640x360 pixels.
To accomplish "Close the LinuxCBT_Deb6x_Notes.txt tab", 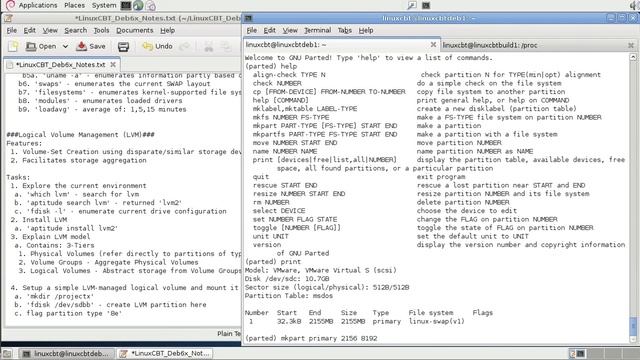I will (113, 65).
